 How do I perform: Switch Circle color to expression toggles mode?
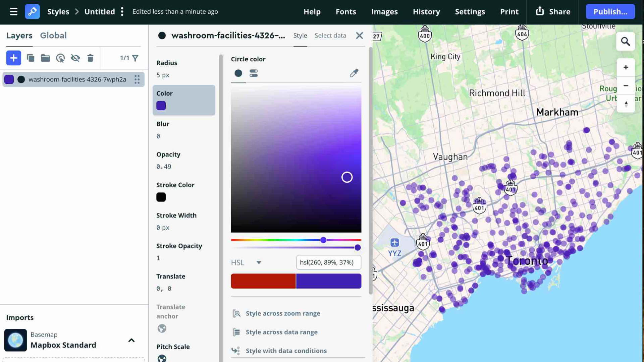tap(254, 73)
